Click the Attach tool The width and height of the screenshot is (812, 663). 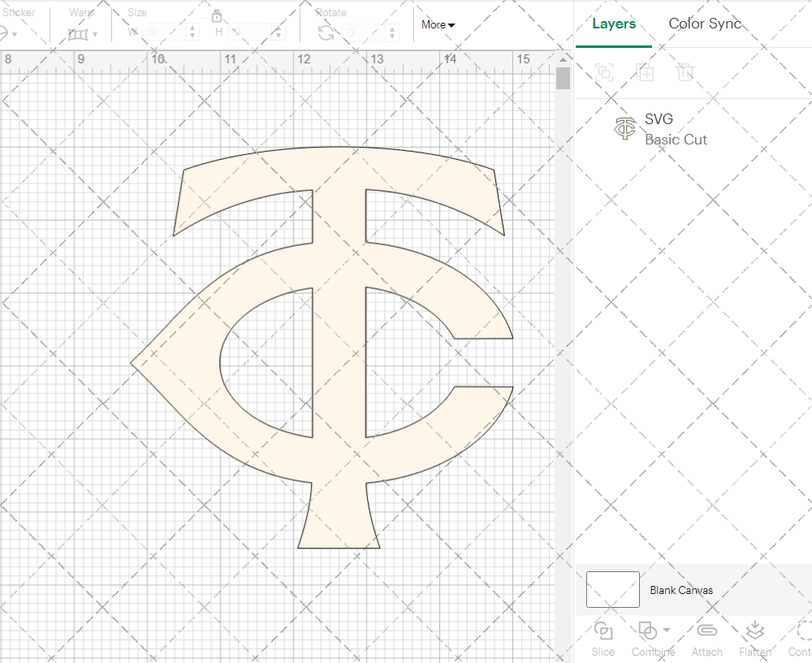tap(707, 639)
